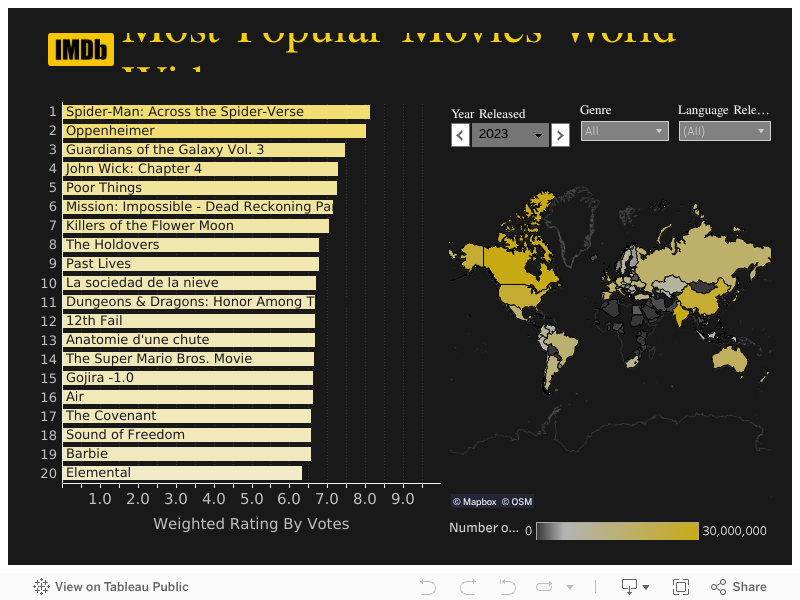
Task: Select The Super Mario Bros. Movie bar
Action: [x=188, y=359]
